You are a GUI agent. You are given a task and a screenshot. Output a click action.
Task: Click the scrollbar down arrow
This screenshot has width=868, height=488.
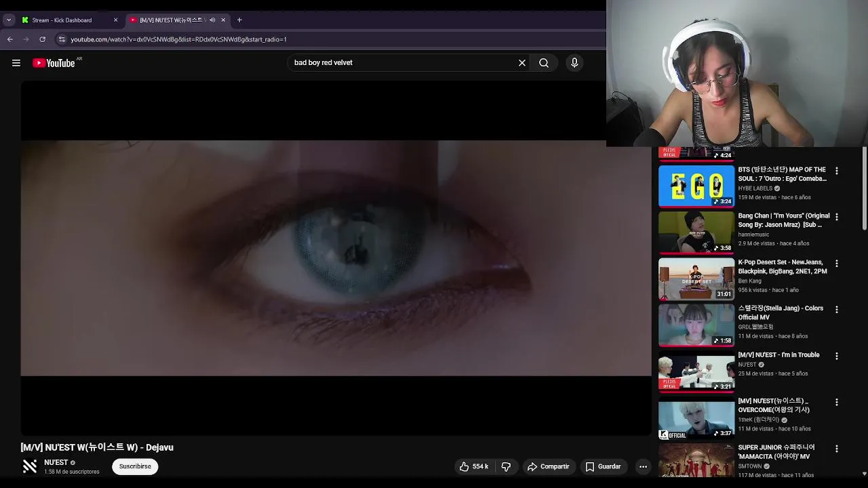click(x=865, y=474)
